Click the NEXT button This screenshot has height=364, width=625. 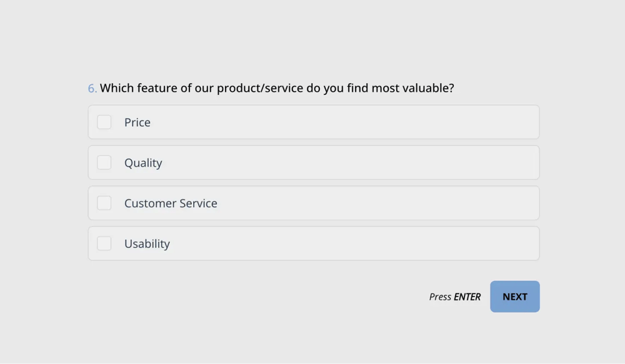point(514,297)
